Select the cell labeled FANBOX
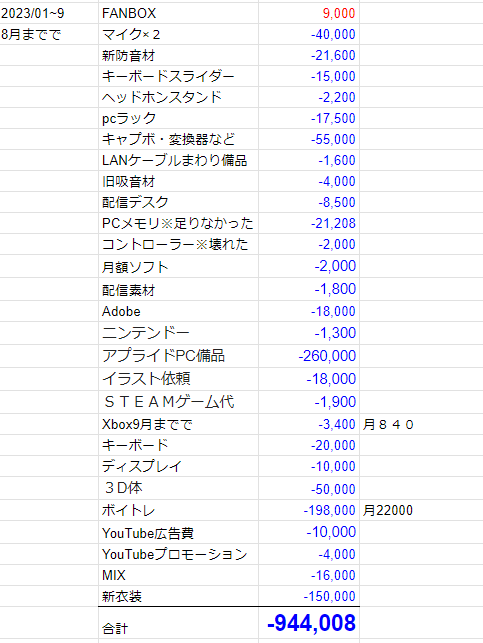This screenshot has width=483, height=643. pos(178,13)
